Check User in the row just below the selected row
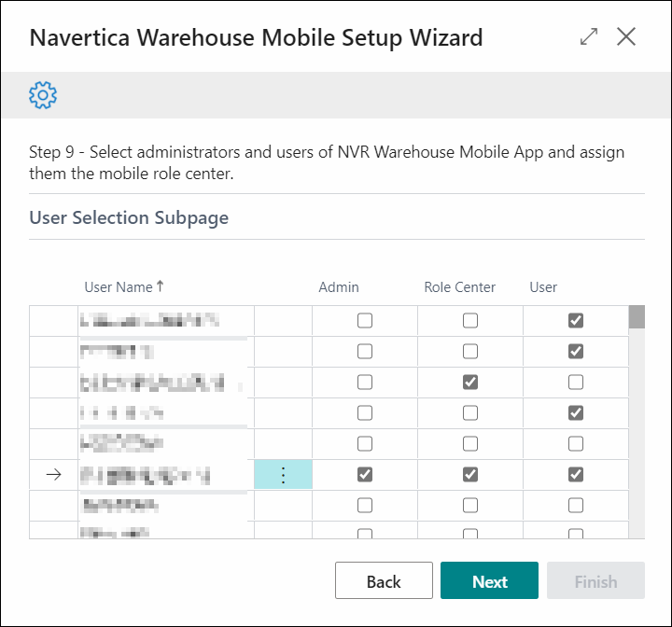Screen dimensions: 672x627 (x=576, y=506)
